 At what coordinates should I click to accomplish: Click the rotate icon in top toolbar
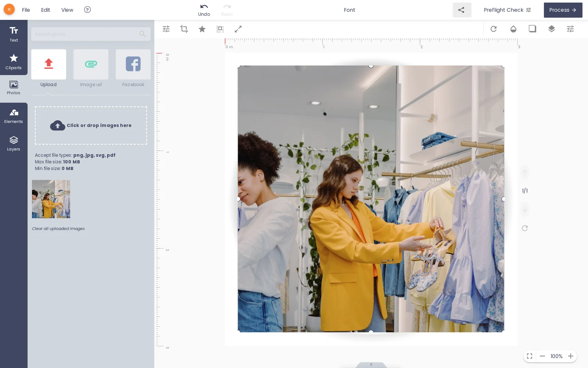click(x=494, y=29)
